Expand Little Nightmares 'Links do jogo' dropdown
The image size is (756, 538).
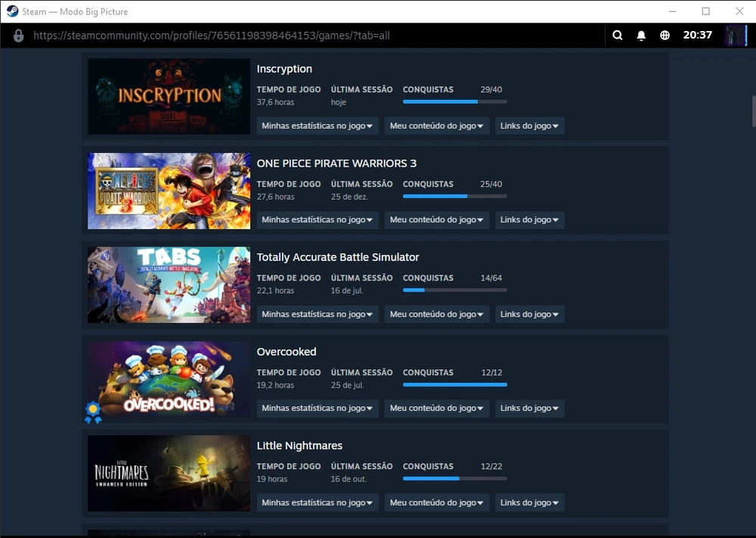(529, 502)
